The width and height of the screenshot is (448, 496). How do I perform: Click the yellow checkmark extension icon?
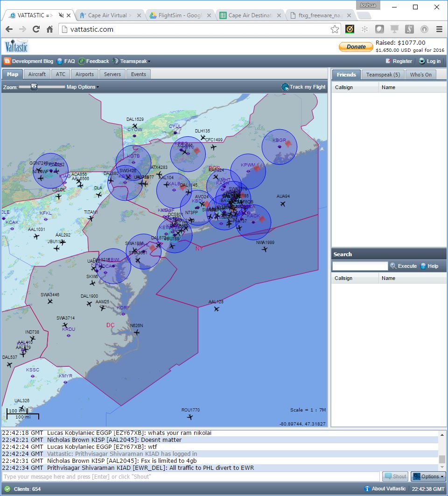[350, 29]
